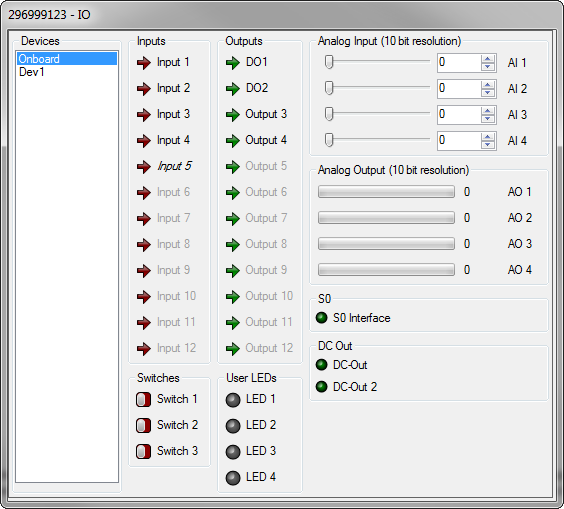Viewport: 564px width, 509px height.
Task: Click the Output 3 green arrow
Action: point(233,115)
